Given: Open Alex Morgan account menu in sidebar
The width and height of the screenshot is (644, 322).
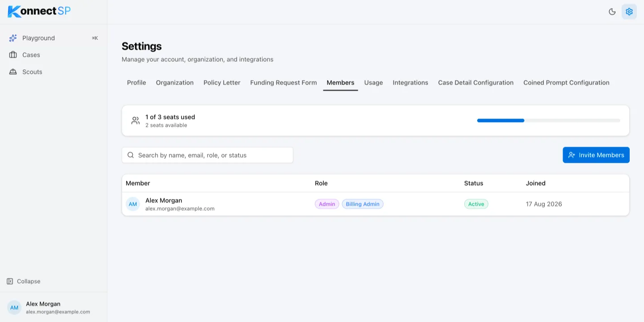Looking at the screenshot, I should [54, 308].
